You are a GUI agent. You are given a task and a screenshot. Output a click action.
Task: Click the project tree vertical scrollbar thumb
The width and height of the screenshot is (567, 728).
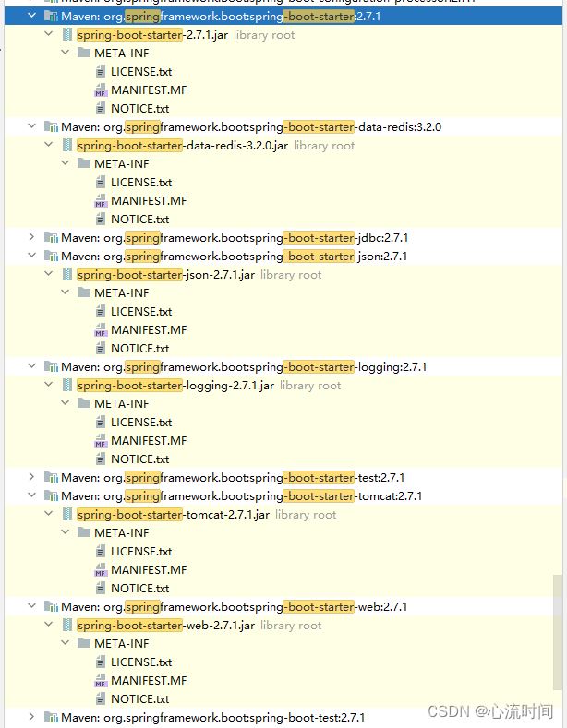pyautogui.click(x=558, y=632)
